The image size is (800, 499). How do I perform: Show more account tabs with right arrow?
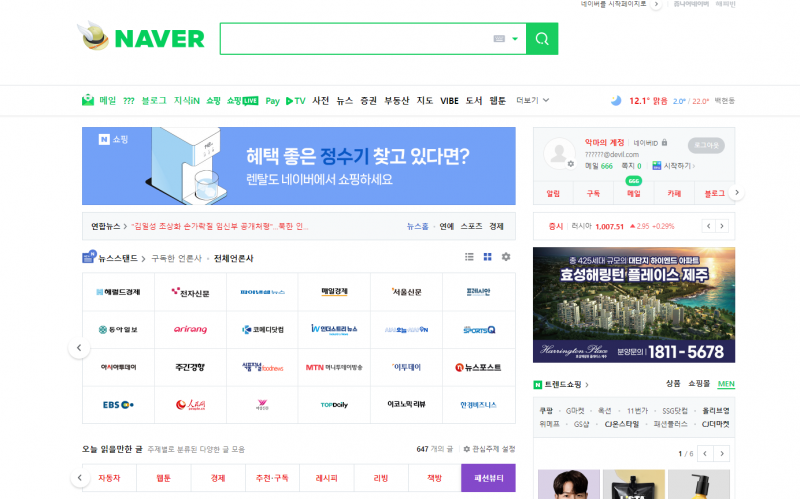[x=737, y=192]
